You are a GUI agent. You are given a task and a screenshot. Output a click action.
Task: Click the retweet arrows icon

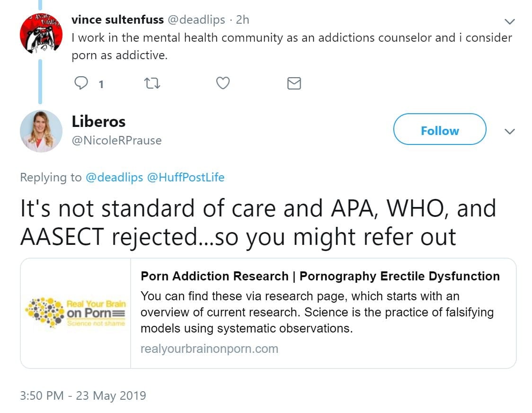(x=152, y=83)
